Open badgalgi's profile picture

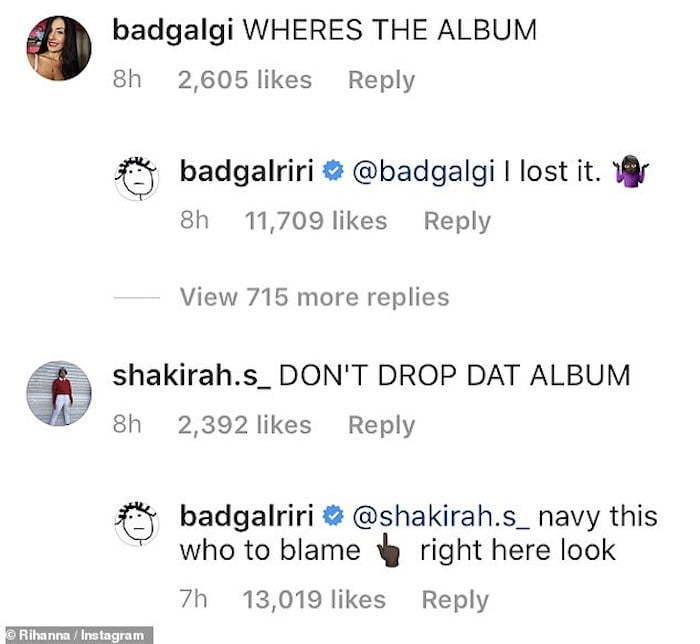59,48
